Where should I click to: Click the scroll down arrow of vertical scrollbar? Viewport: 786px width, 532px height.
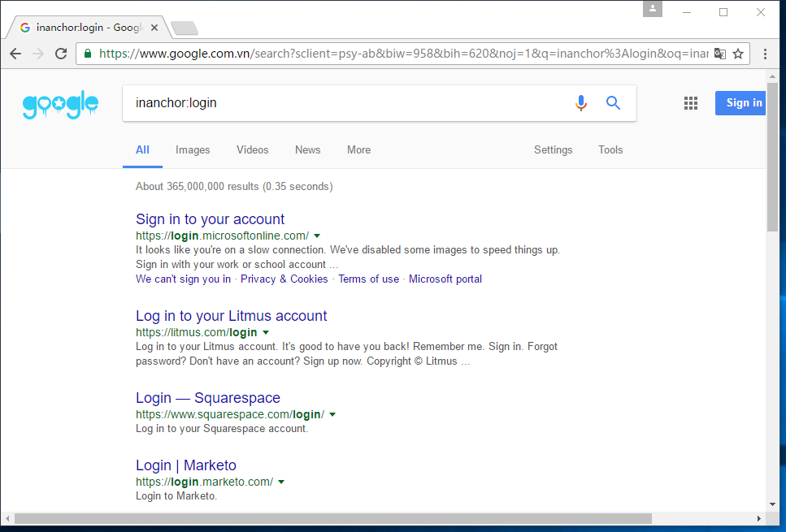(x=772, y=504)
